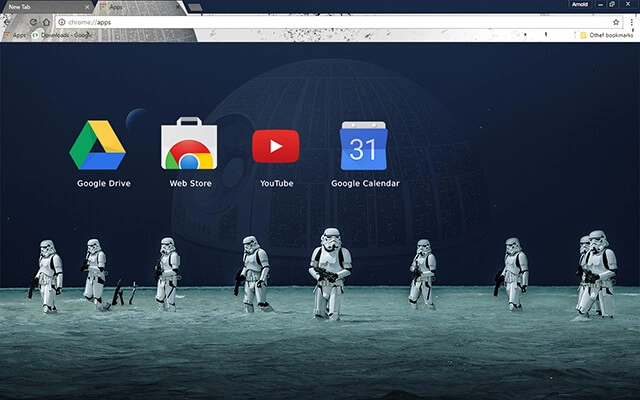The image size is (640, 400).
Task: Close the Apps tab
Action: pos(178,7)
